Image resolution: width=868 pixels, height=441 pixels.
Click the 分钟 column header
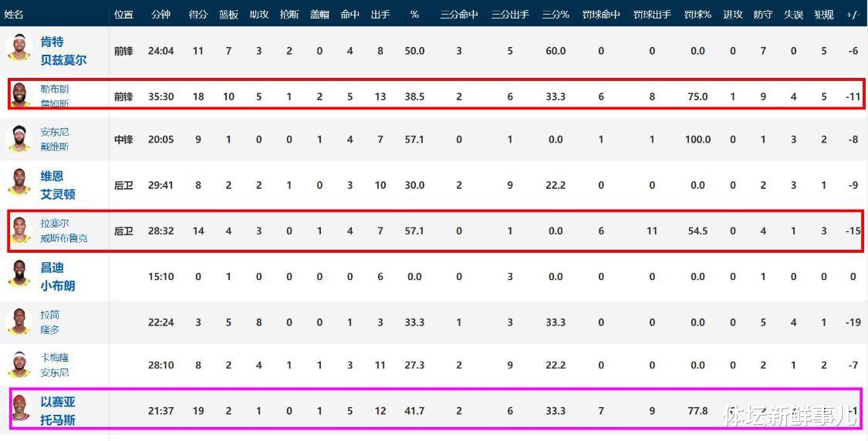(x=161, y=15)
